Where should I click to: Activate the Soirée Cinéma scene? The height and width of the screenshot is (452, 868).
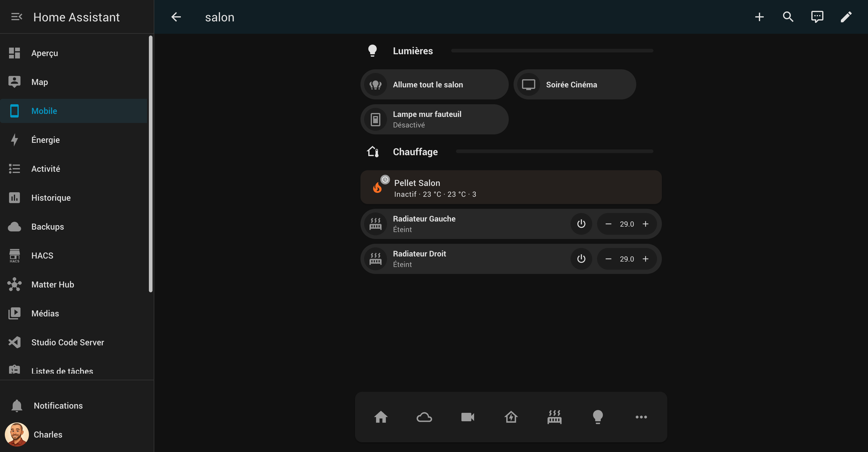(574, 85)
